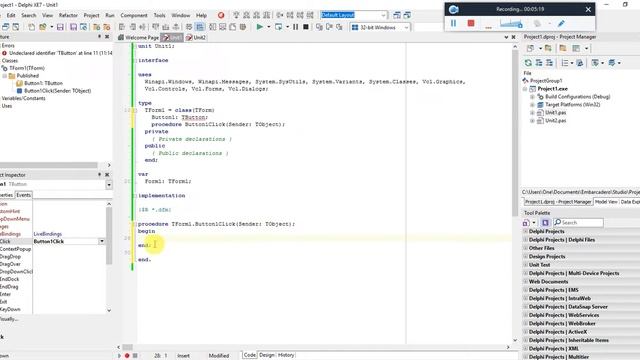This screenshot has height=360, width=640.
Task: Open the Default Layout dropdown
Action: coord(383,15)
